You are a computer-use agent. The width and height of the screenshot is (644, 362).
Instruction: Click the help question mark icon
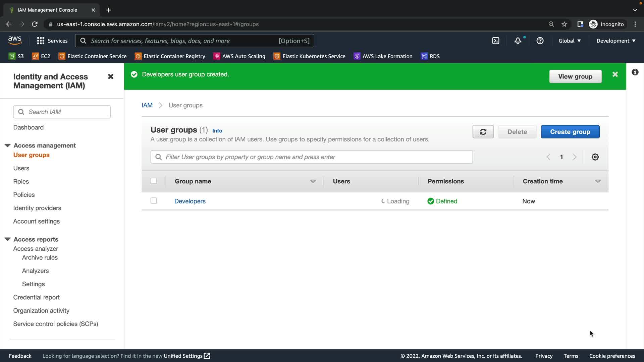(x=540, y=41)
